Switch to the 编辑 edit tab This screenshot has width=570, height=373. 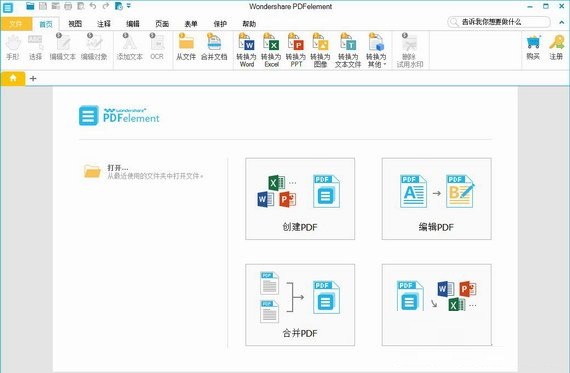coord(133,24)
